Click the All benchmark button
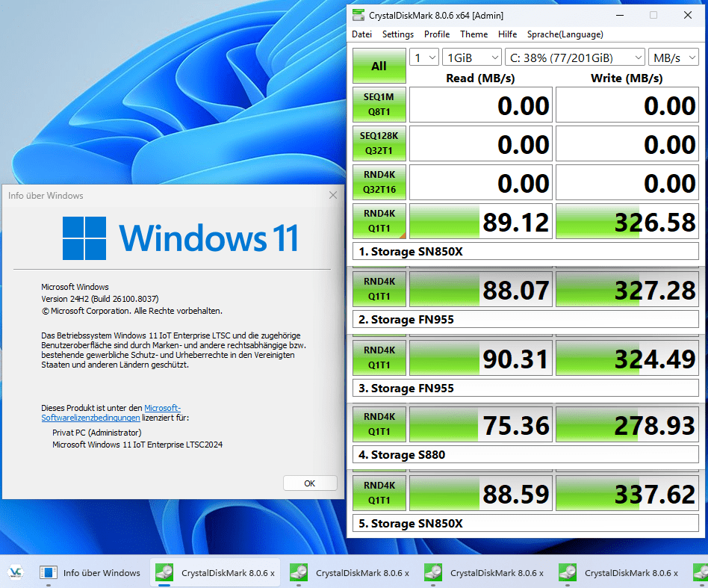This screenshot has width=708, height=588. point(379,66)
